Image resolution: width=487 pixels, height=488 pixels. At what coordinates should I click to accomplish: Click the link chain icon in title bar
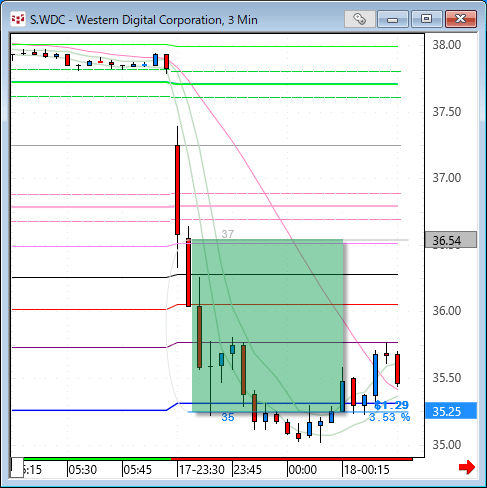(x=359, y=19)
